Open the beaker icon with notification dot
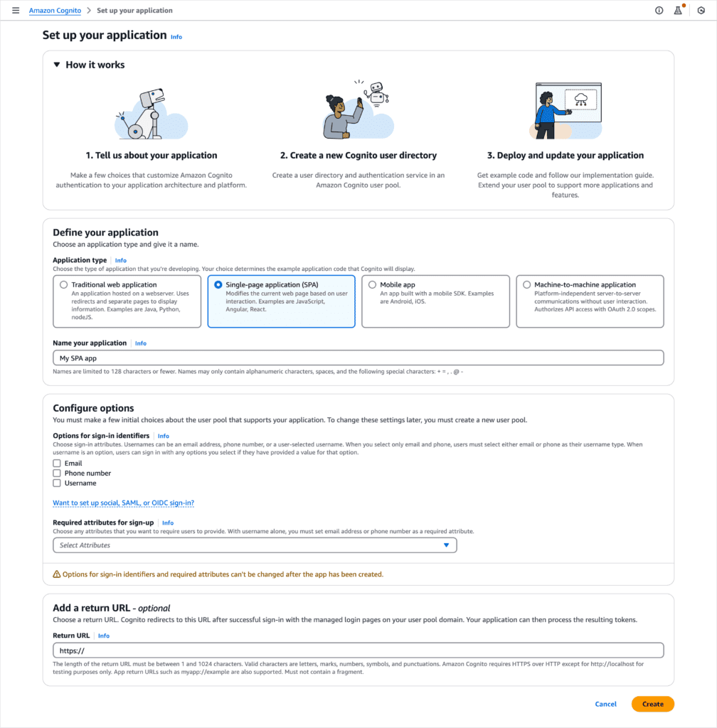 pos(677,10)
